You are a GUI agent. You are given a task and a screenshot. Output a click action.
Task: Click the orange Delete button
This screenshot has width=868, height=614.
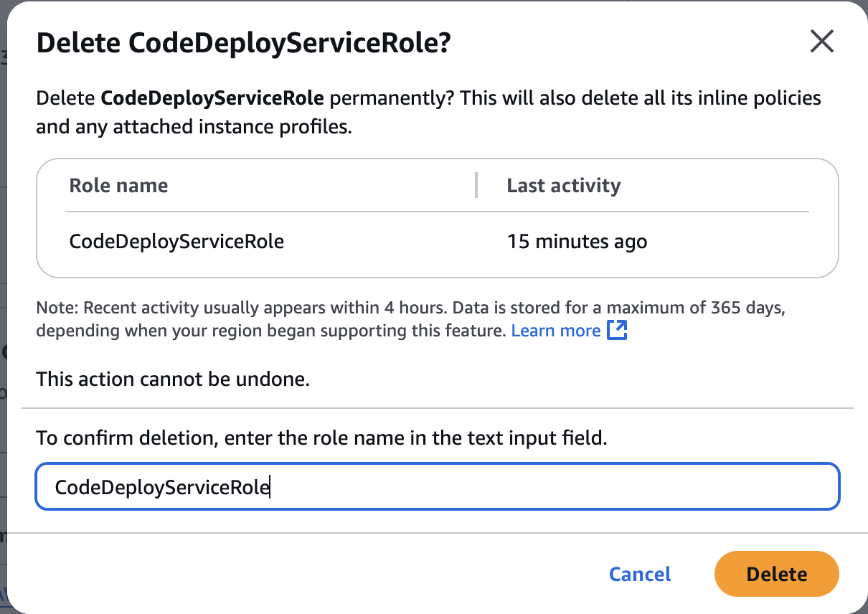pos(777,574)
